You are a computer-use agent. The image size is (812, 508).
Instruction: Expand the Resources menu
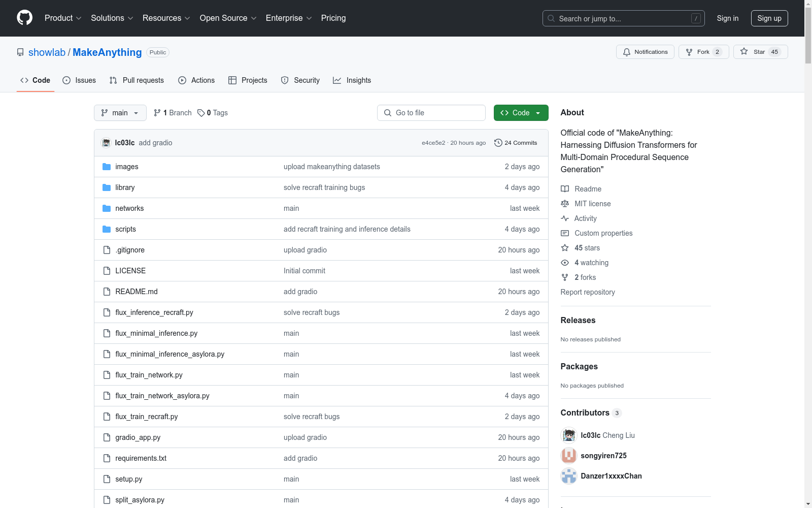(166, 18)
